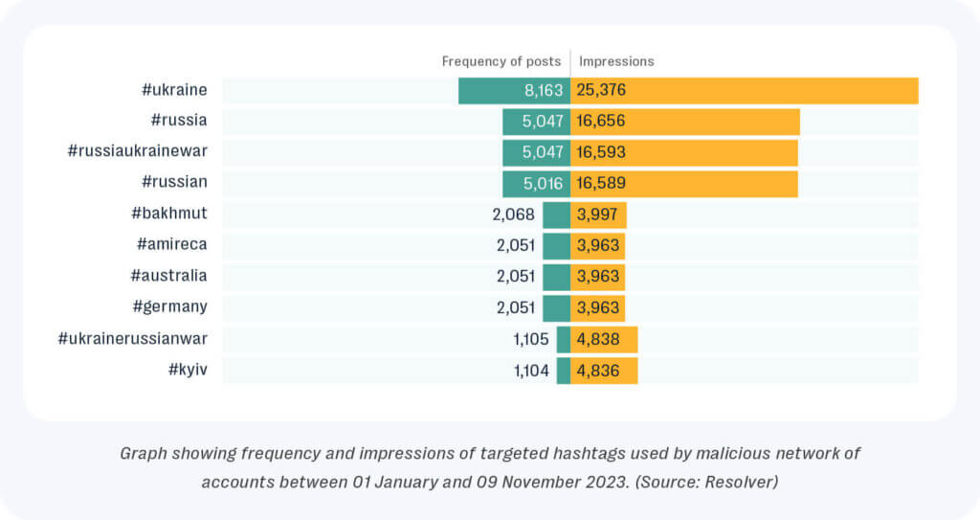Click the teal 8,163 frequency bar
The height and width of the screenshot is (520, 980).
(x=514, y=91)
